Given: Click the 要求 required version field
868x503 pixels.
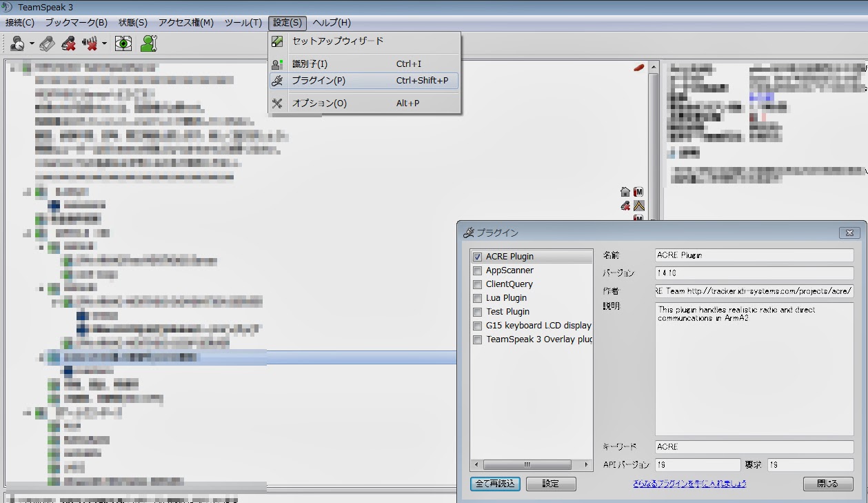Looking at the screenshot, I should pos(810,465).
